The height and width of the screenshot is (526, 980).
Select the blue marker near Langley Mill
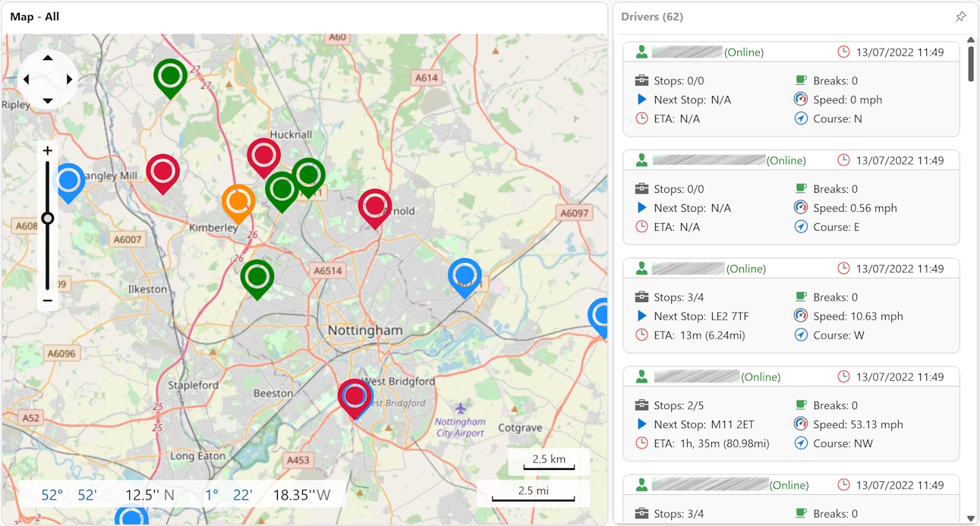click(68, 181)
